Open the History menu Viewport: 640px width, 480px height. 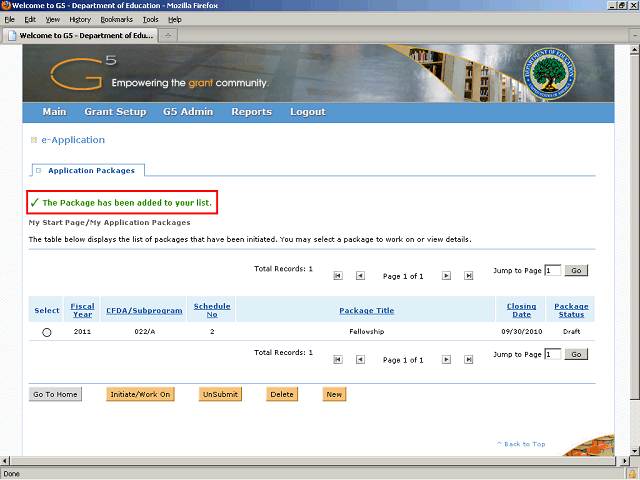tap(80, 20)
